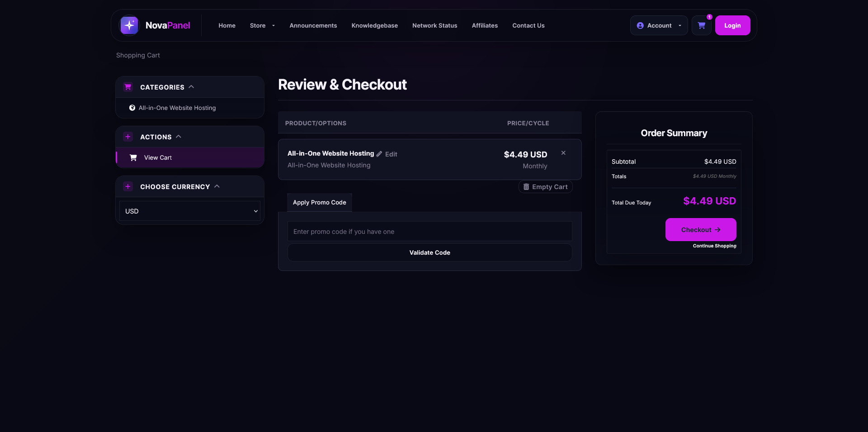Click the plus icon beside CHOOSE CURRENCY

128,186
